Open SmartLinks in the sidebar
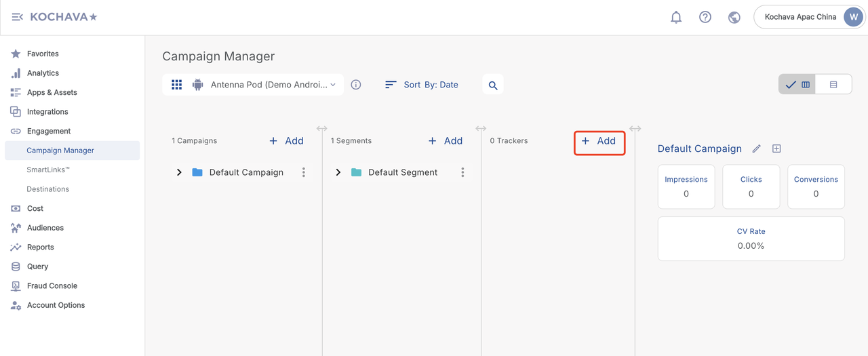This screenshot has height=356, width=868. click(48, 170)
